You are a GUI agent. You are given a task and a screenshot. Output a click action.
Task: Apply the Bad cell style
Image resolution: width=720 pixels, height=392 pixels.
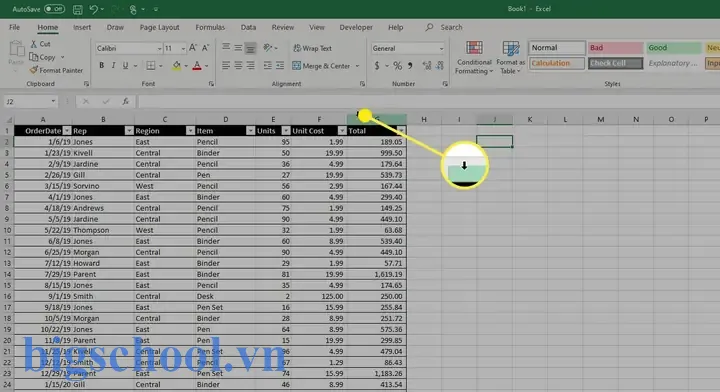[615, 48]
